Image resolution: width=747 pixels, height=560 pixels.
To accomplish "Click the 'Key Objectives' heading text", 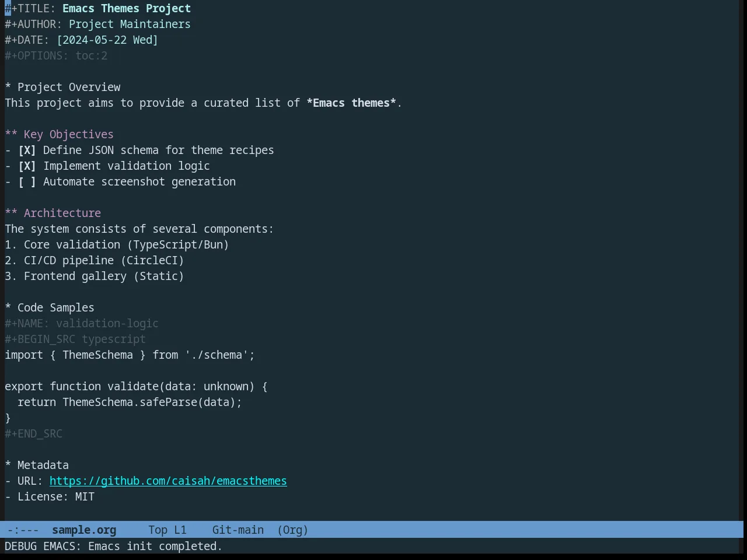I will tap(69, 134).
